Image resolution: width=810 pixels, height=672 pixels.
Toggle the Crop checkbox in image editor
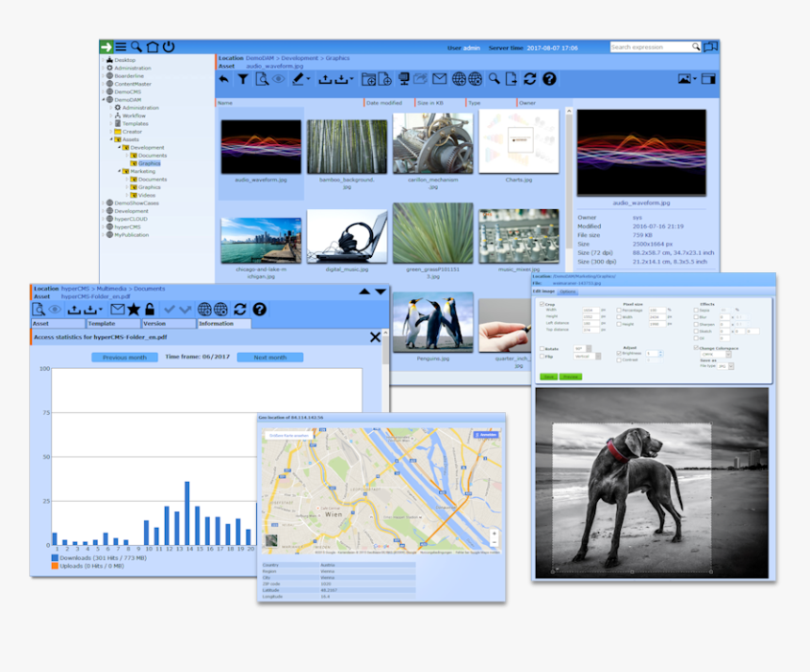(542, 304)
